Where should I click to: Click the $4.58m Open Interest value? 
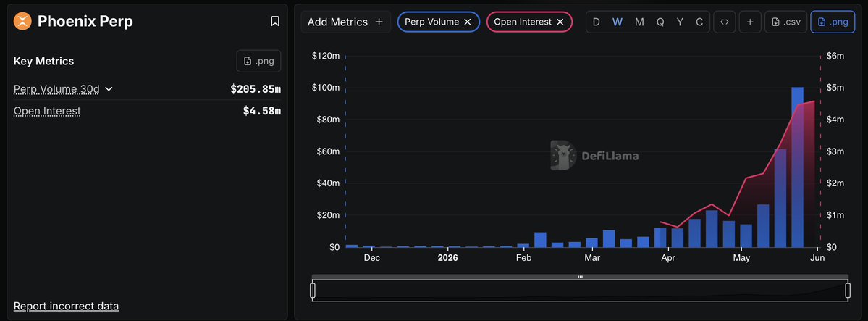(262, 111)
